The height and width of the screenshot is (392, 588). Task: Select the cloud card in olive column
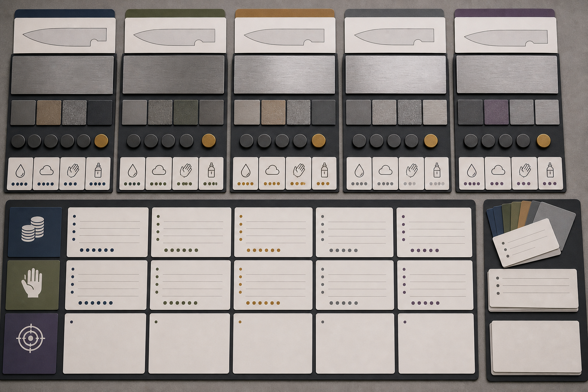[x=159, y=173]
